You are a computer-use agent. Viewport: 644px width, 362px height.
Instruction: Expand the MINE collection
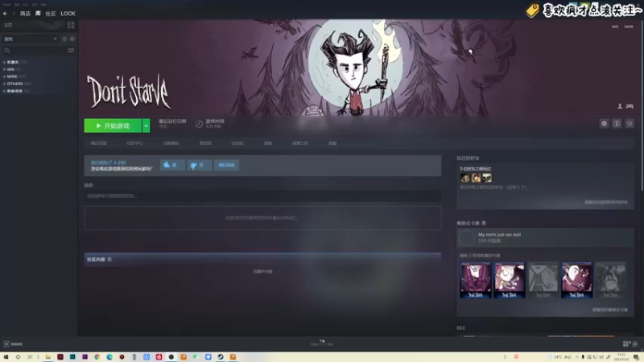[4, 76]
